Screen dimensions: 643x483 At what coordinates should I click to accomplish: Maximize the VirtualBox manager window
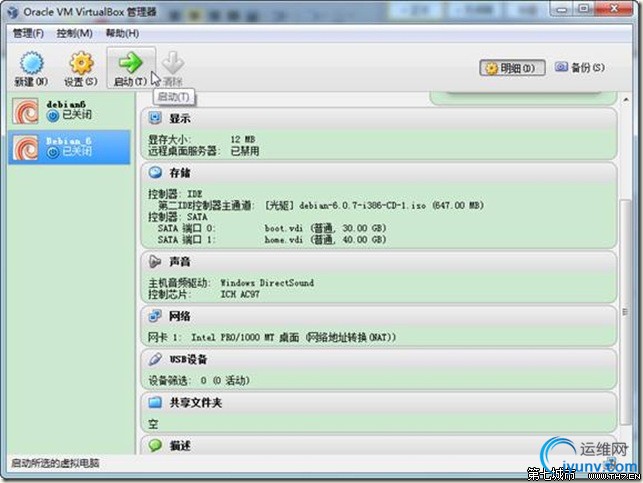pos(583,9)
